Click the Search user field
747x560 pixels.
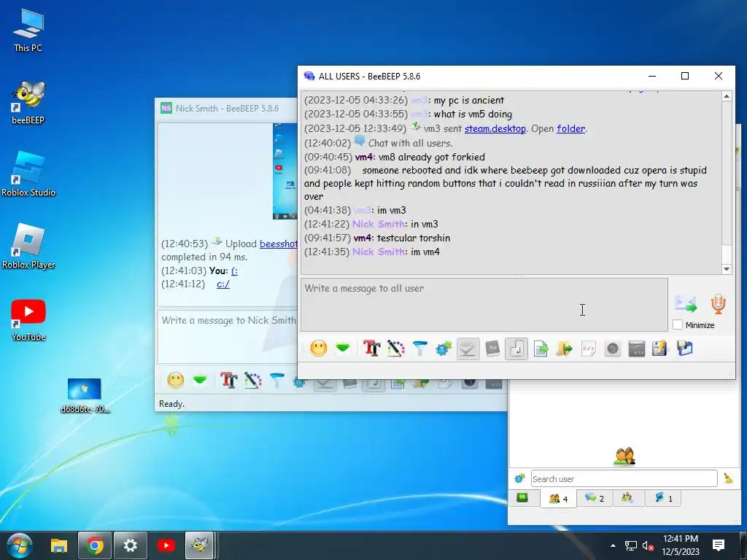coord(624,478)
